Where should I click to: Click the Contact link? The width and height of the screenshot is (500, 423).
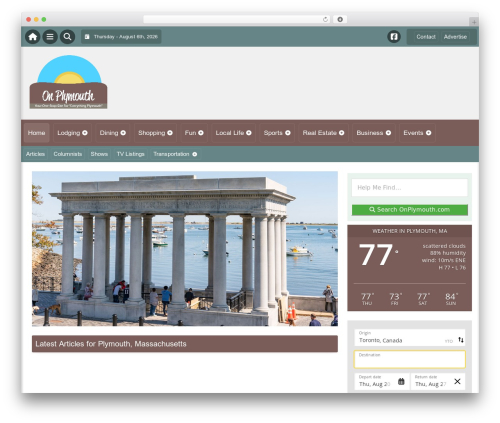[426, 37]
